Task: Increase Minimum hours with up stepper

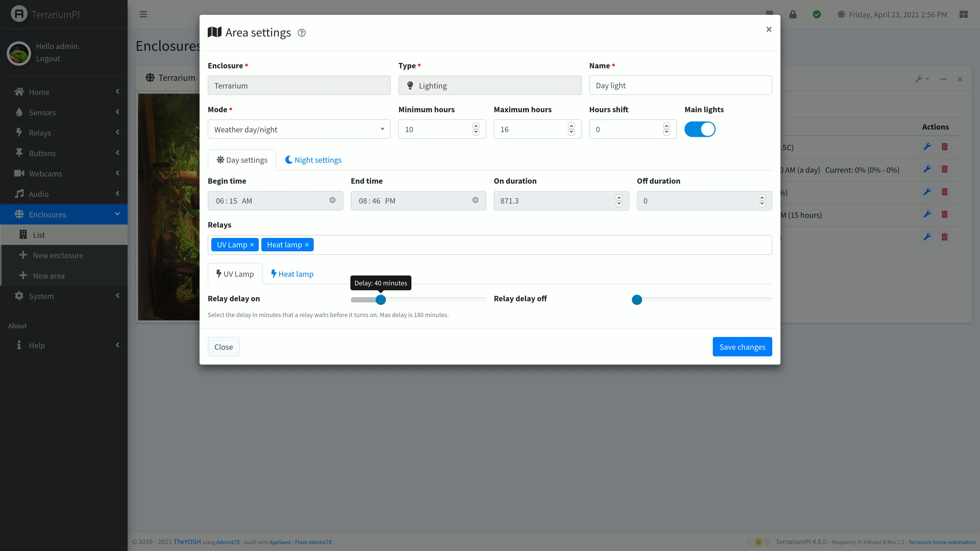Action: click(x=475, y=126)
